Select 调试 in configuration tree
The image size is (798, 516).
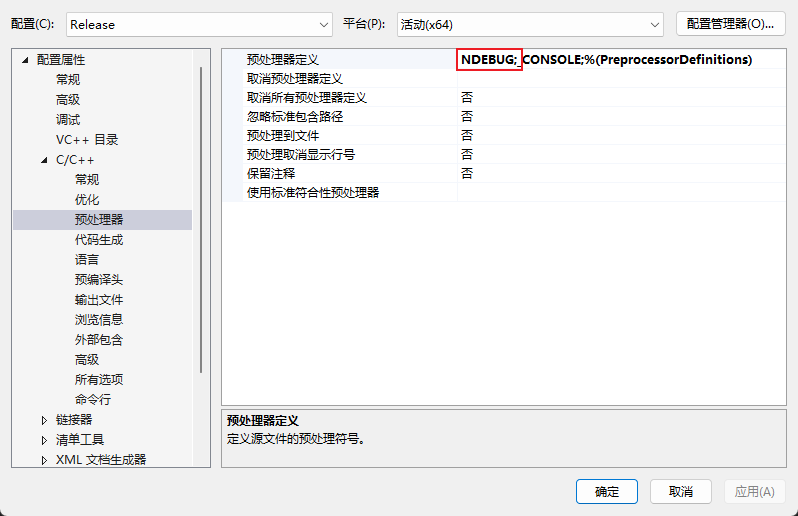coord(68,120)
